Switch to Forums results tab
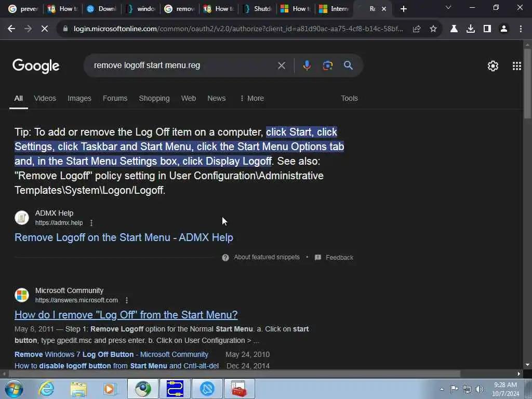This screenshot has width=532, height=399. click(x=115, y=98)
